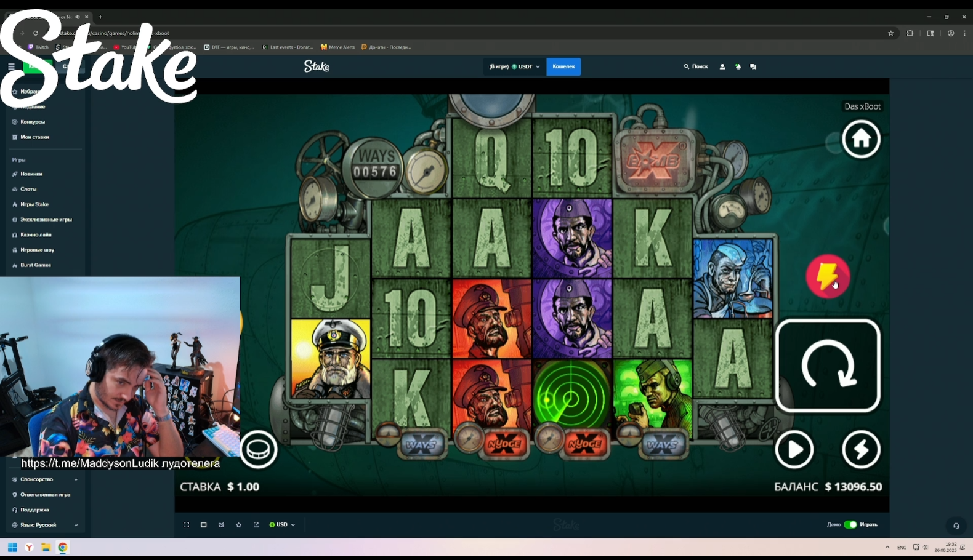Image resolution: width=973 pixels, height=560 pixels.
Task: Go to Слоты in the sidebar
Action: (28, 190)
